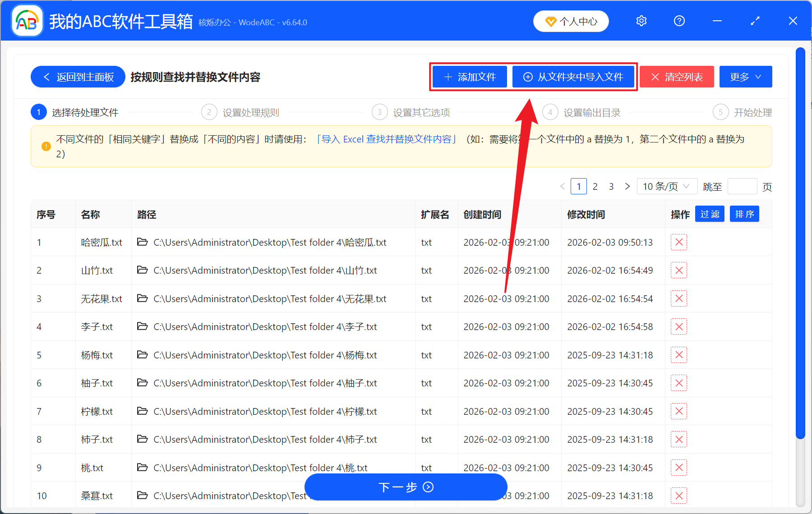Open the 10 条/页 page size dropdown
This screenshot has height=514, width=812.
pyautogui.click(x=667, y=186)
